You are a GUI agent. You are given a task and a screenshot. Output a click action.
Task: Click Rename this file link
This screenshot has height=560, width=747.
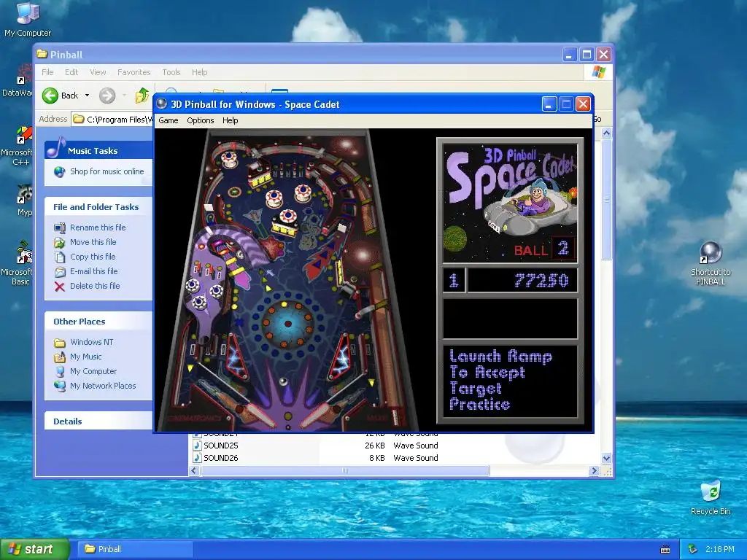click(98, 227)
